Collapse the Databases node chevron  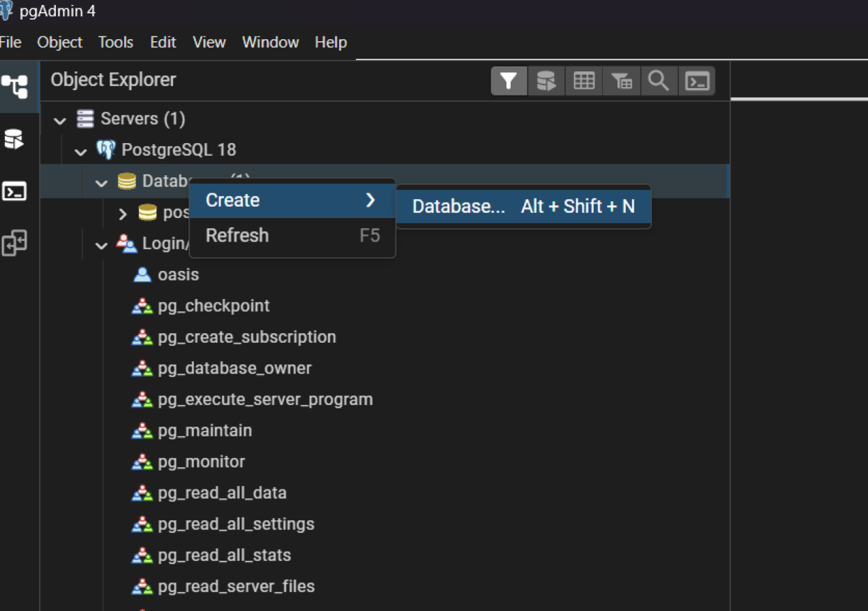[x=102, y=182]
